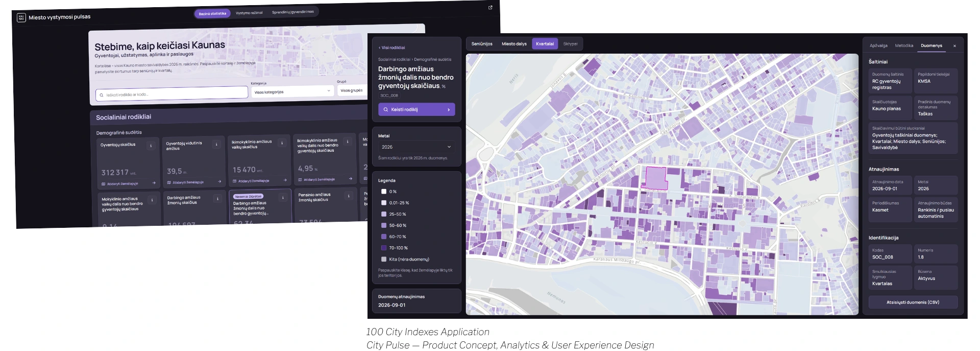The image size is (980, 351).
Task: Click the info icon on the Darbingo amžiaus žmonių skaičius card
Action: [217, 199]
